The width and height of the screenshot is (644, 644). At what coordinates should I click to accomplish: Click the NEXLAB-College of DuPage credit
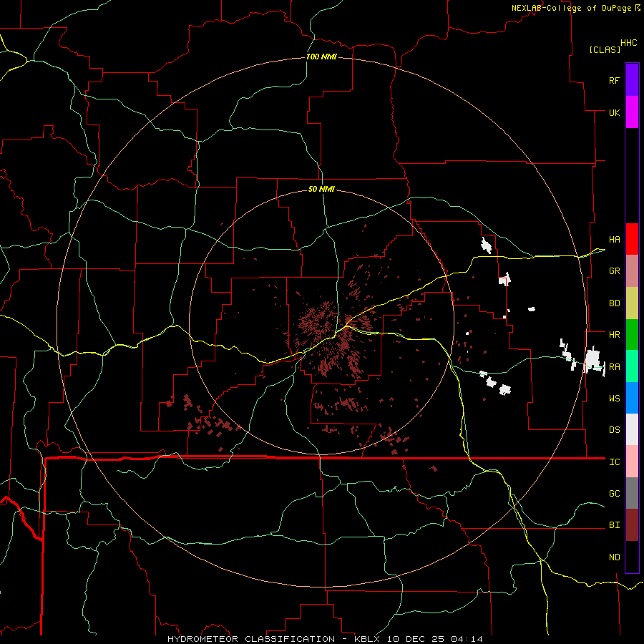[571, 8]
